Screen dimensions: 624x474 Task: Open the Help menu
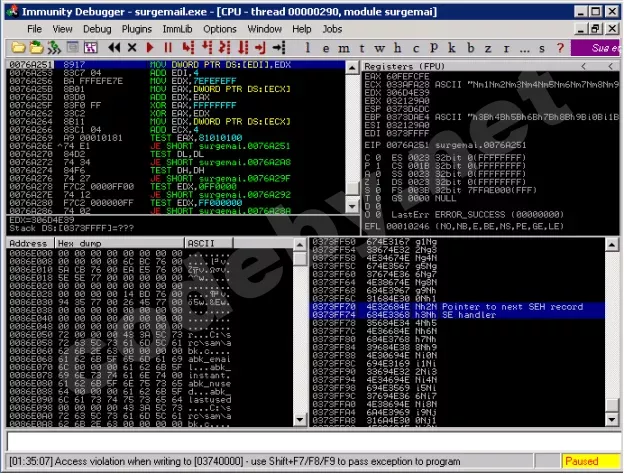(x=302, y=29)
